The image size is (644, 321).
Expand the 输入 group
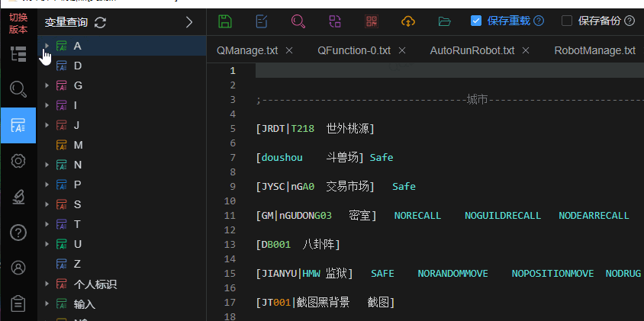(47, 303)
